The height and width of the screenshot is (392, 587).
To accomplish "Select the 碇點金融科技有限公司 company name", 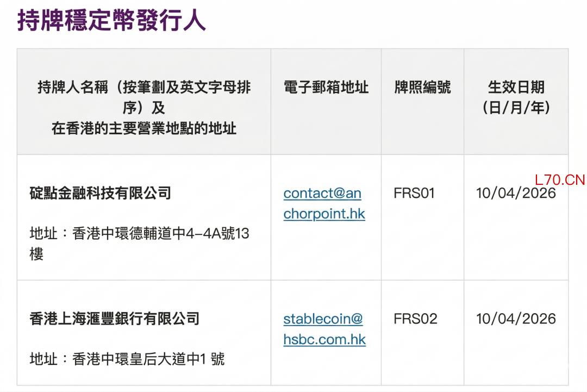I will (101, 193).
